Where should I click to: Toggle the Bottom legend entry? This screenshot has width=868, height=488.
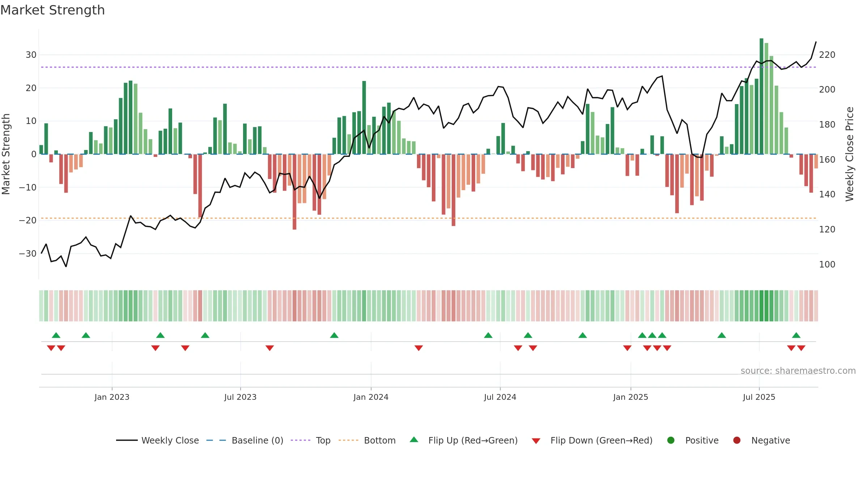[x=367, y=440]
